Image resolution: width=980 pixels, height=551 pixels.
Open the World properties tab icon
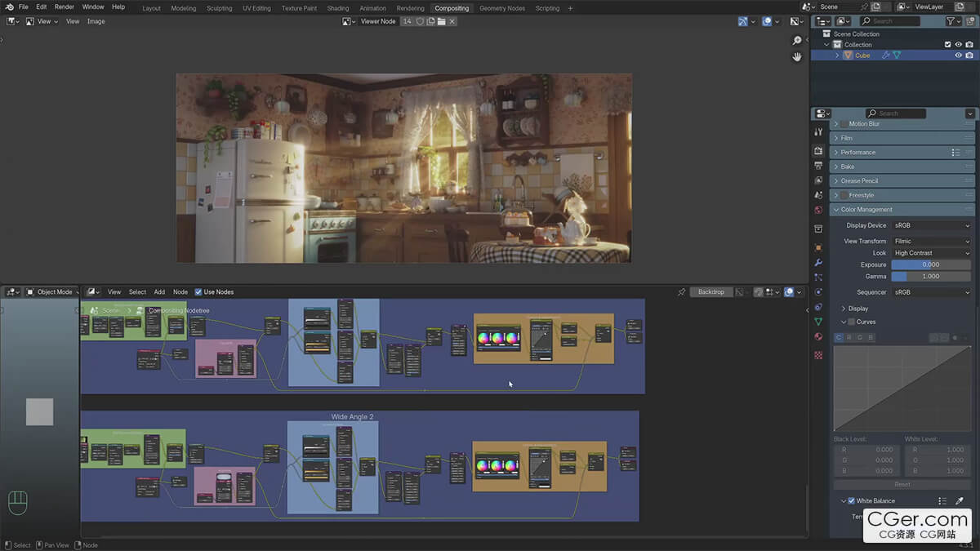tap(818, 210)
